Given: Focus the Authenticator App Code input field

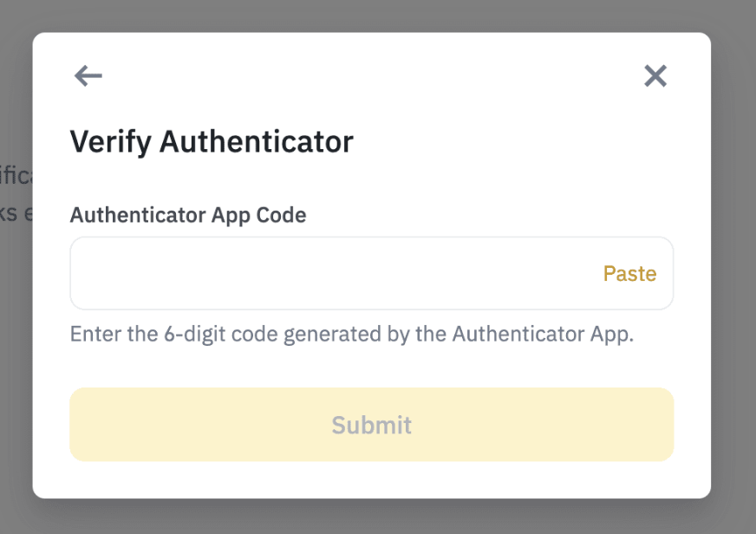Looking at the screenshot, I should [x=329, y=274].
